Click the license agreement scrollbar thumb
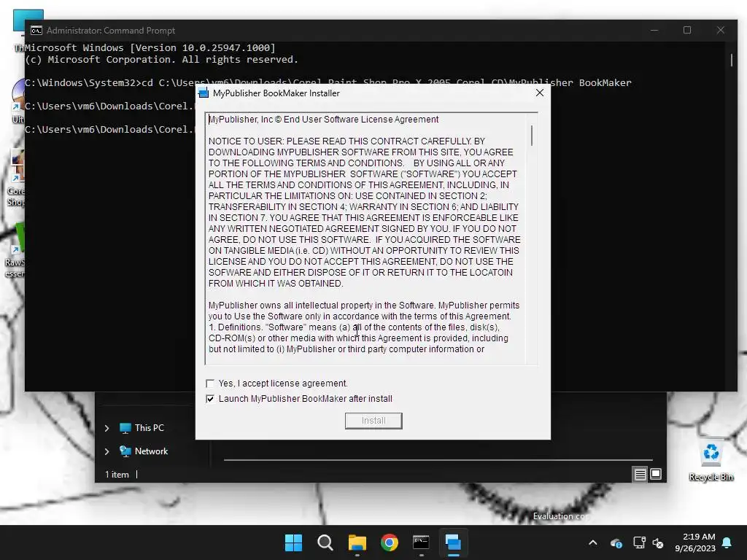 [532, 136]
